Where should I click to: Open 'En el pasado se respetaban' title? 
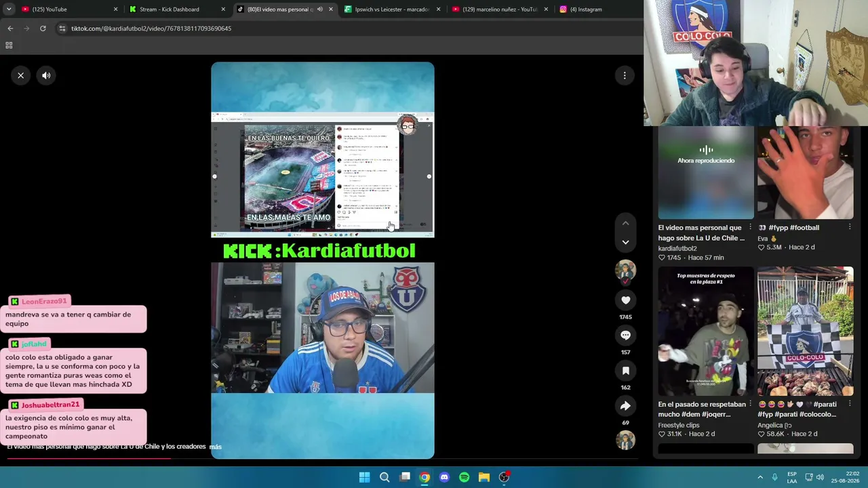coord(702,409)
